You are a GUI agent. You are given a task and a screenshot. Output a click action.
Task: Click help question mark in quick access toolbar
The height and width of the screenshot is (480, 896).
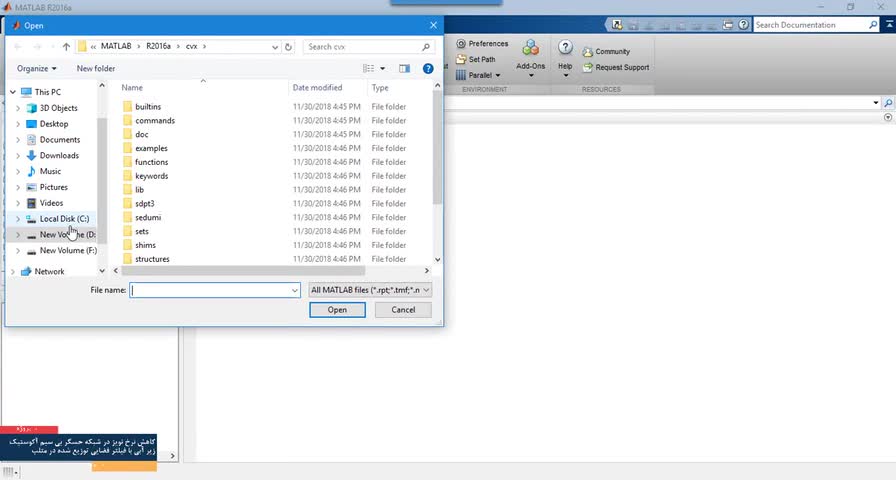click(x=743, y=25)
